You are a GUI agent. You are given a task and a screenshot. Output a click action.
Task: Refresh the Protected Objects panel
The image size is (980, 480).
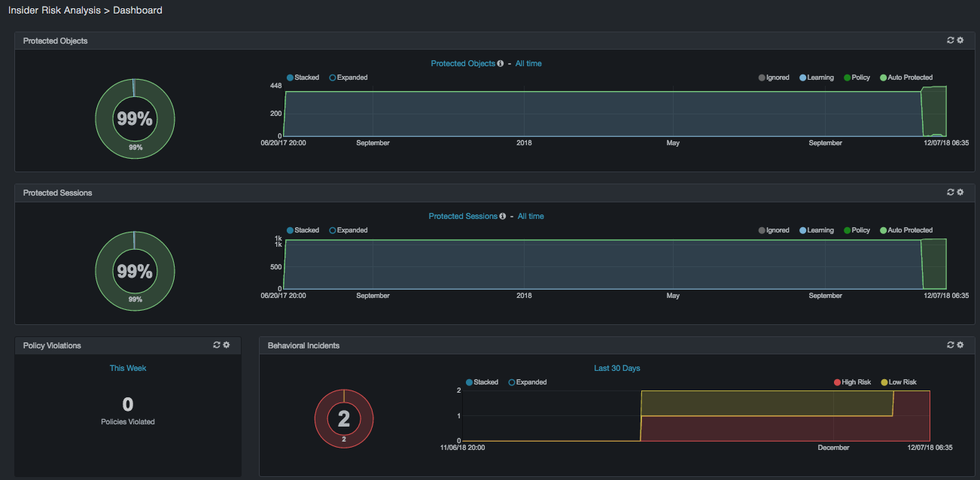coord(950,41)
